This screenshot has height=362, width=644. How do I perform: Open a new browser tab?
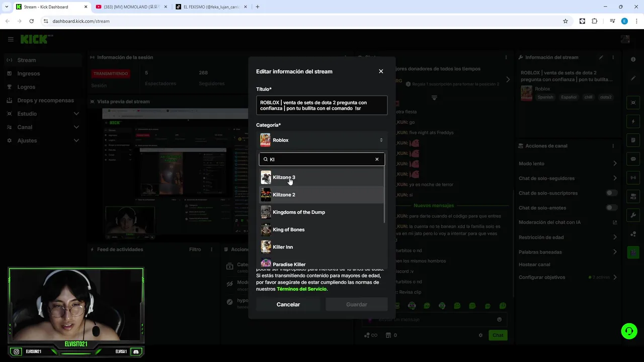[x=258, y=7]
